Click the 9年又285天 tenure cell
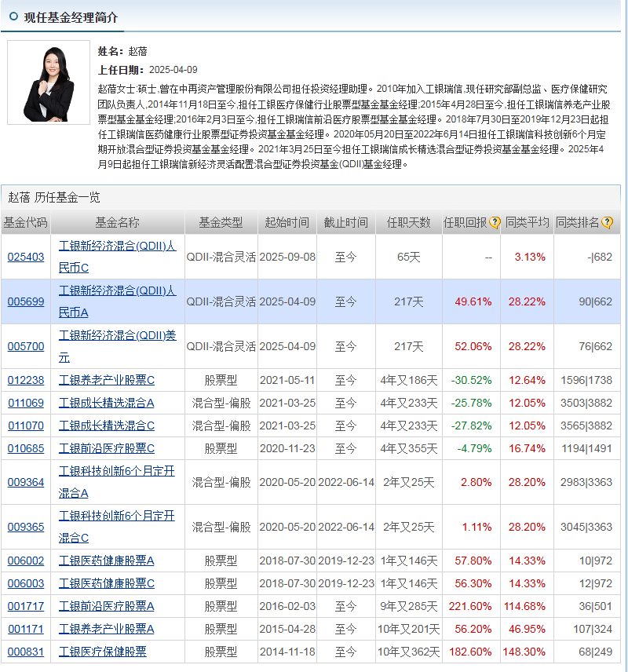628x672 pixels. (408, 606)
